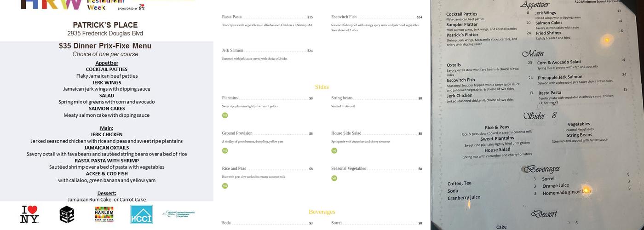Click the VG badge under Rice and Peas
Viewport: 644px width, 230px height.
(225, 186)
